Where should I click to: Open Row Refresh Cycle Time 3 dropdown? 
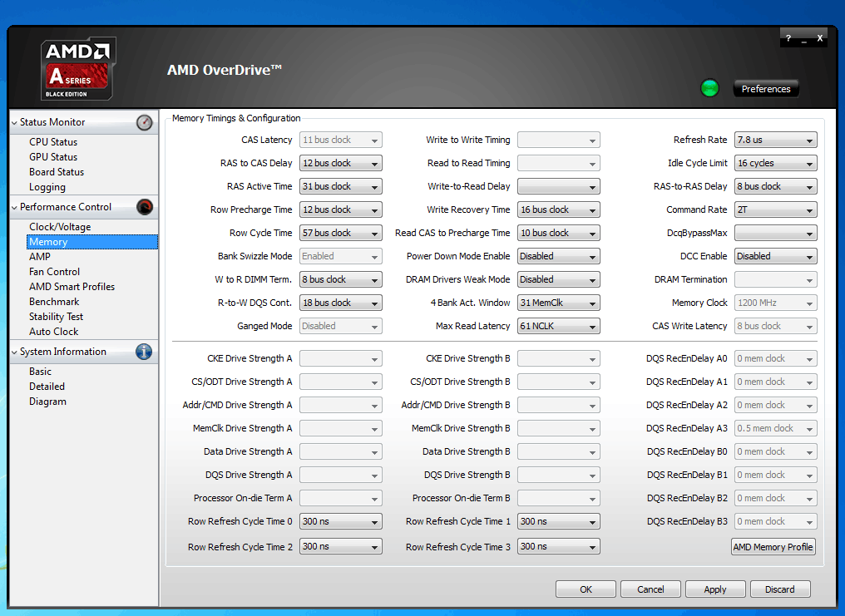(558, 546)
